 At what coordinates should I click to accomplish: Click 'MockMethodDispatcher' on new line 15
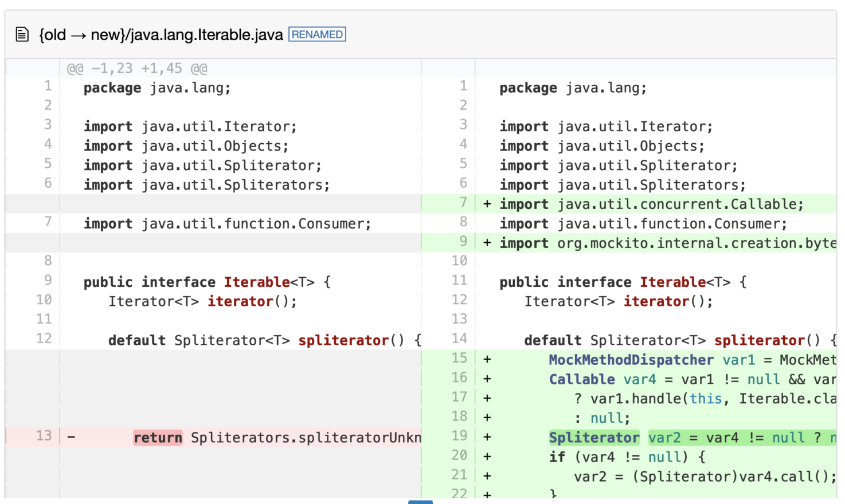[631, 360]
